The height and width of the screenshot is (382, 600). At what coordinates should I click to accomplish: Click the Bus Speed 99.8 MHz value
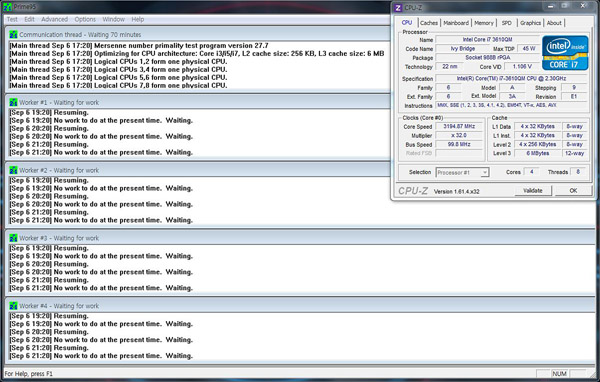pyautogui.click(x=459, y=144)
